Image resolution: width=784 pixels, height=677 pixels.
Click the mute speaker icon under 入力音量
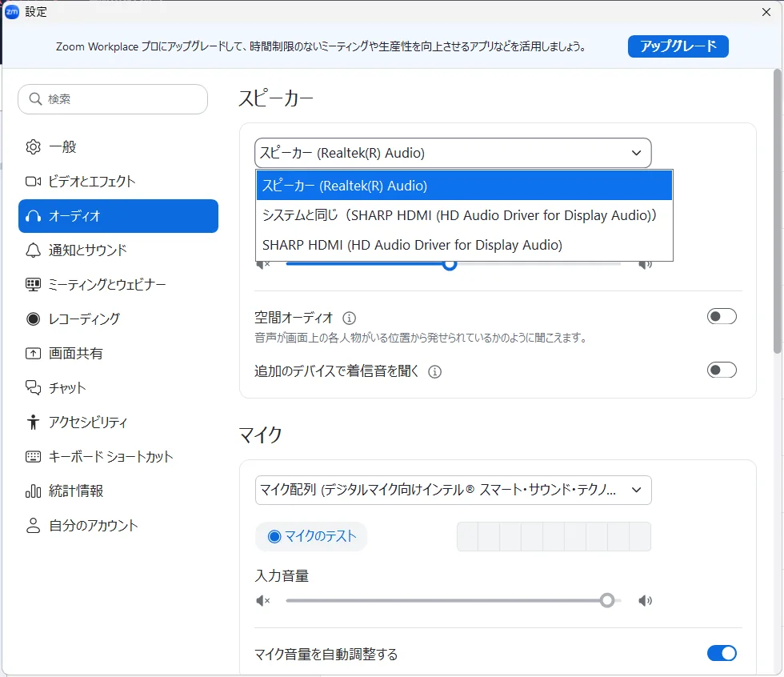pos(263,600)
